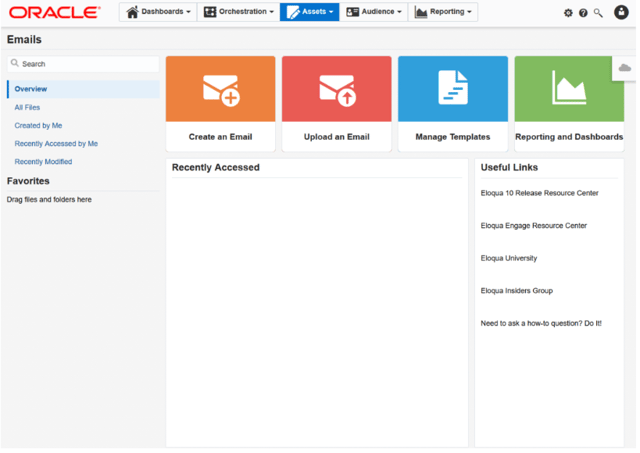Viewport: 640px width, 453px height.
Task: Open the Reporting menu
Action: (443, 12)
